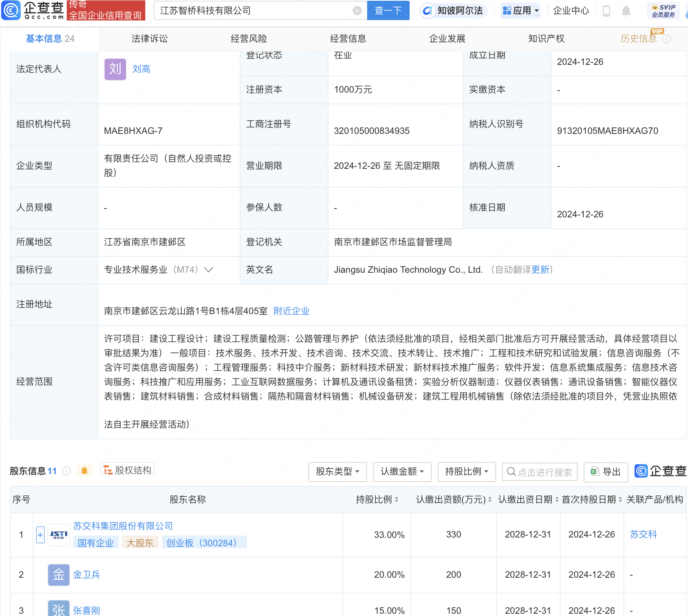Open legal representative 刘高 profile link
Screen dimensions: 688x616
click(141, 69)
